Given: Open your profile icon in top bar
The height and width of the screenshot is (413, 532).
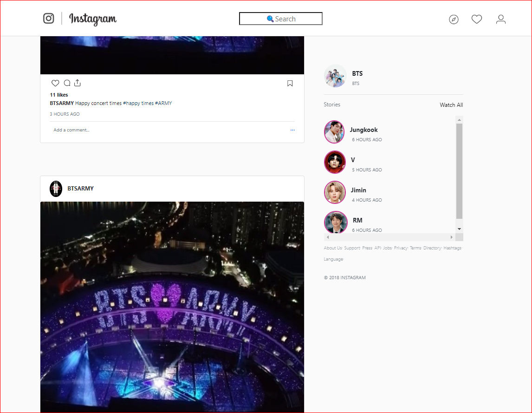Looking at the screenshot, I should pyautogui.click(x=501, y=19).
